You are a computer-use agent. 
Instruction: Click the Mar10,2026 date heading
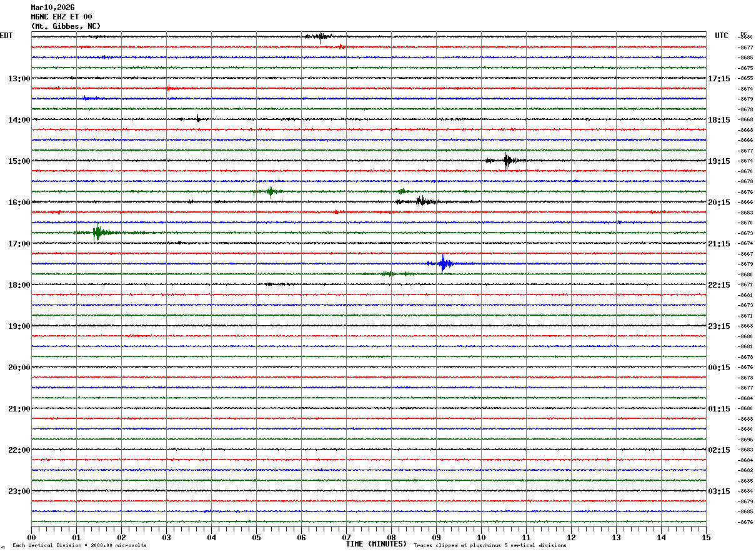click(x=52, y=8)
